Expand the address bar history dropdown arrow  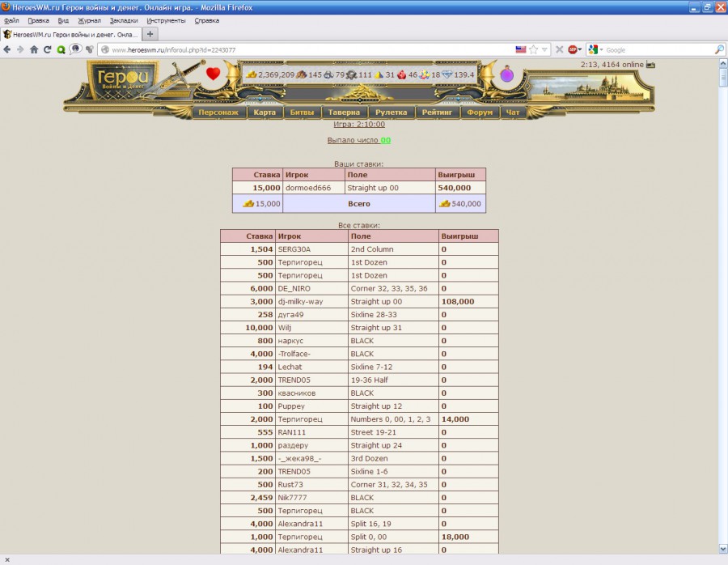[x=545, y=49]
